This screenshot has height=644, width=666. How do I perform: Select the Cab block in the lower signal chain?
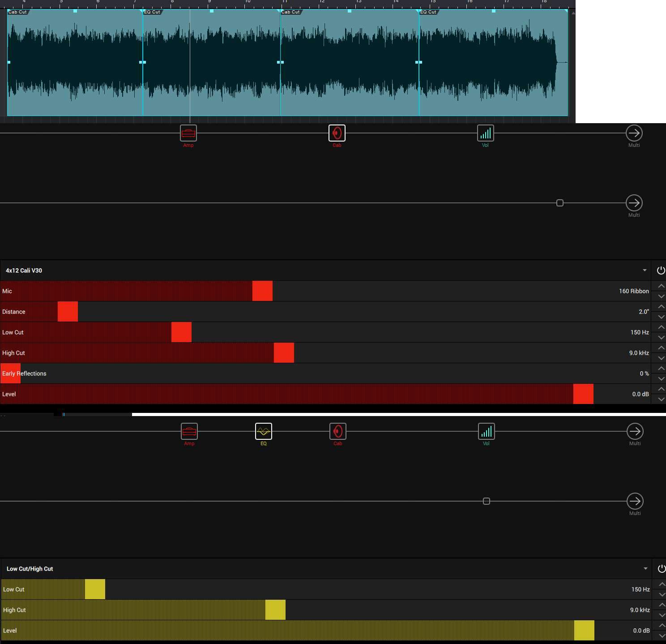(338, 431)
